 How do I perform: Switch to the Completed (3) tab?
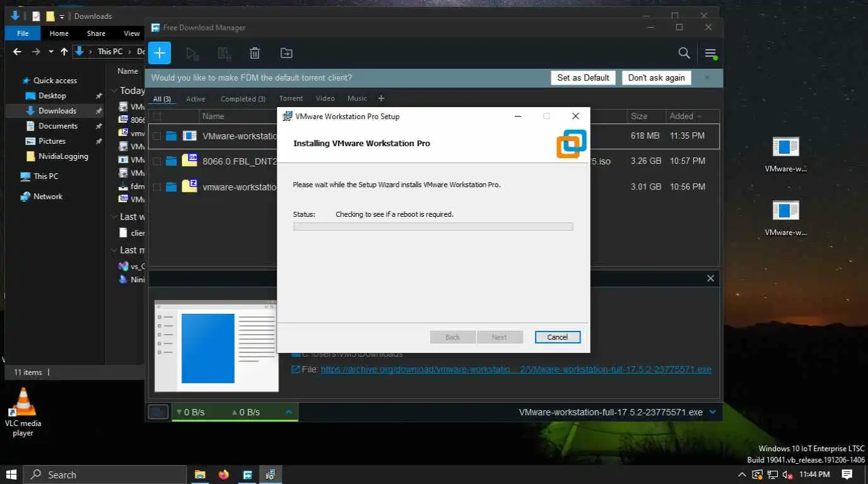pyautogui.click(x=243, y=99)
